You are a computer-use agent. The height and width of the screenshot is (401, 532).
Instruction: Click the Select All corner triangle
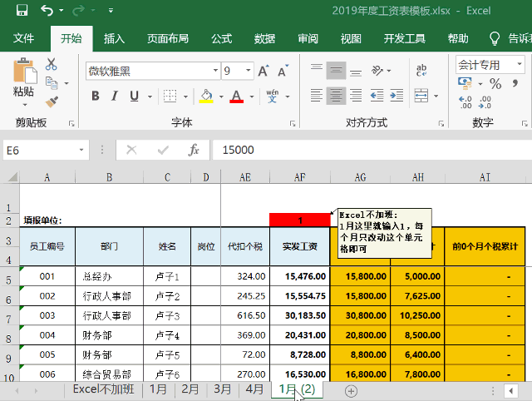click(12, 177)
